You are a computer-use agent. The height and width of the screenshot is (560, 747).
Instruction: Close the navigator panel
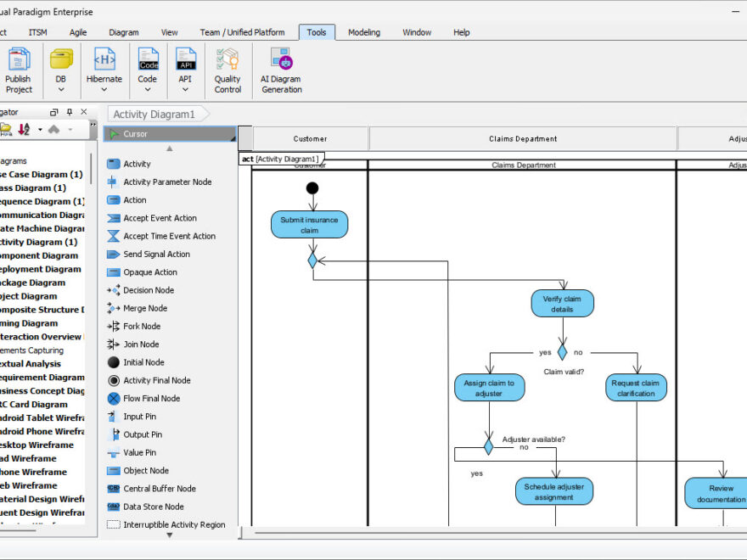tap(84, 112)
